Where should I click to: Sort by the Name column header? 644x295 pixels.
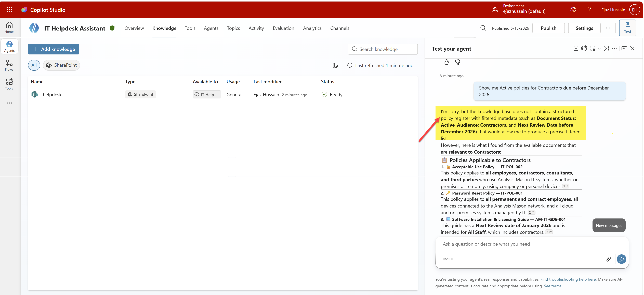pos(37,82)
